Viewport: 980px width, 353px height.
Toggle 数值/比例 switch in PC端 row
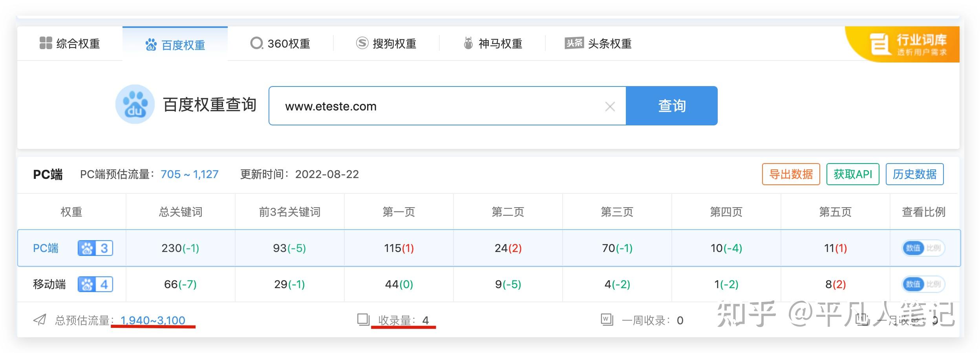(923, 248)
